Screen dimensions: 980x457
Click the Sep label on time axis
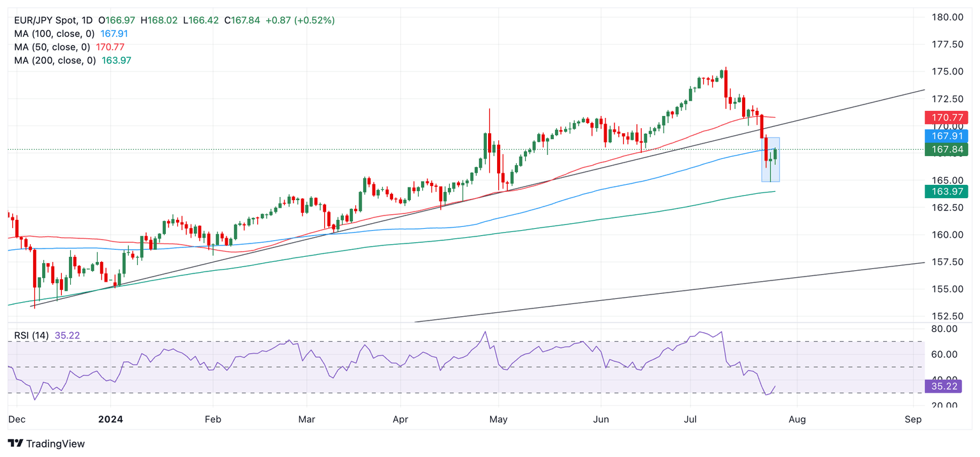point(913,420)
